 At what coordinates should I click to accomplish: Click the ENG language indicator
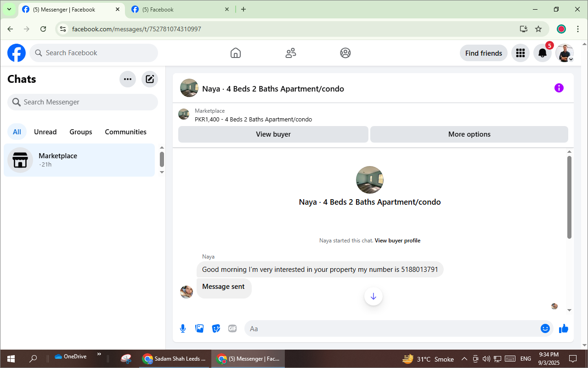point(526,359)
